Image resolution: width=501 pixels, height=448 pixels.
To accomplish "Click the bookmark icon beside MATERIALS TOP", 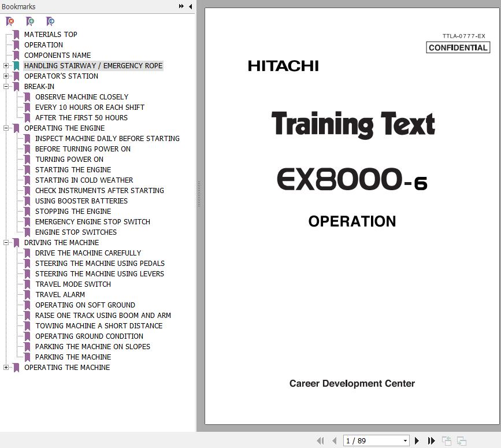I will [16, 35].
